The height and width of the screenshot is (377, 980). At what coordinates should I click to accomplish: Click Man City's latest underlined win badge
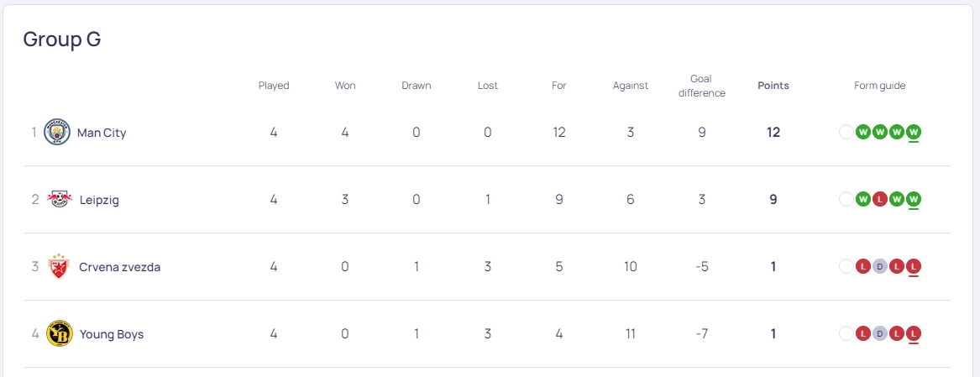point(914,132)
